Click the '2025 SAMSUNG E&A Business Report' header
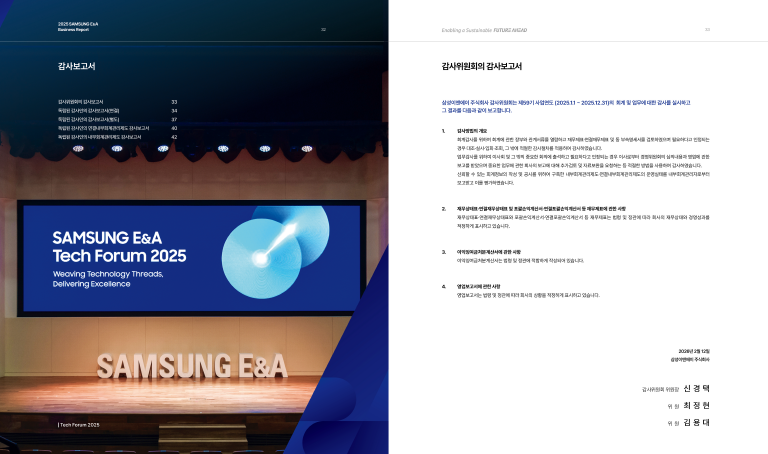The width and height of the screenshot is (768, 454). [x=77, y=27]
